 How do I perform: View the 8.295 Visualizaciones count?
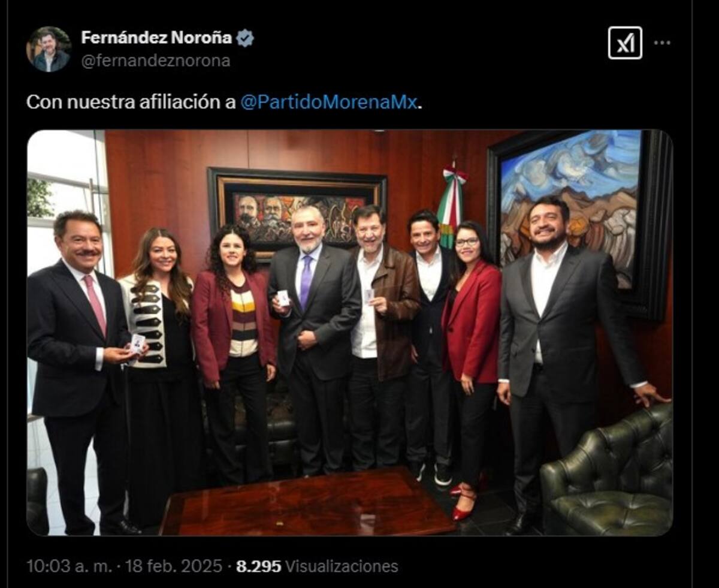[x=317, y=566]
